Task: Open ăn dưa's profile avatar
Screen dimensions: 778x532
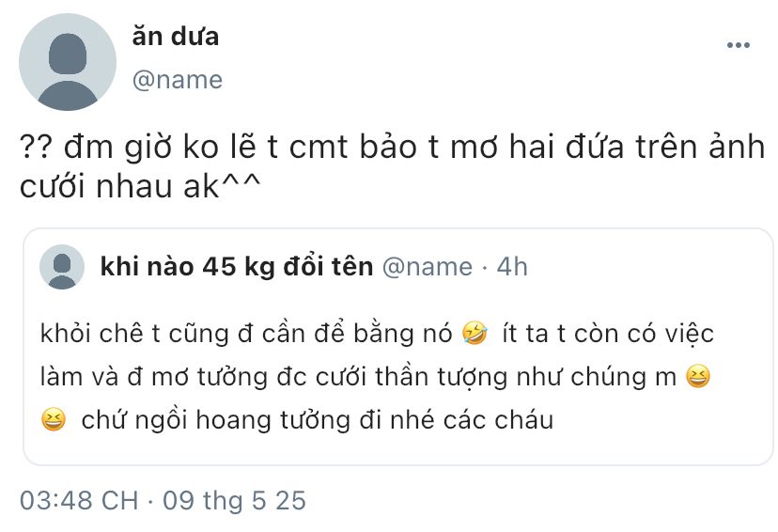Action: [x=68, y=62]
